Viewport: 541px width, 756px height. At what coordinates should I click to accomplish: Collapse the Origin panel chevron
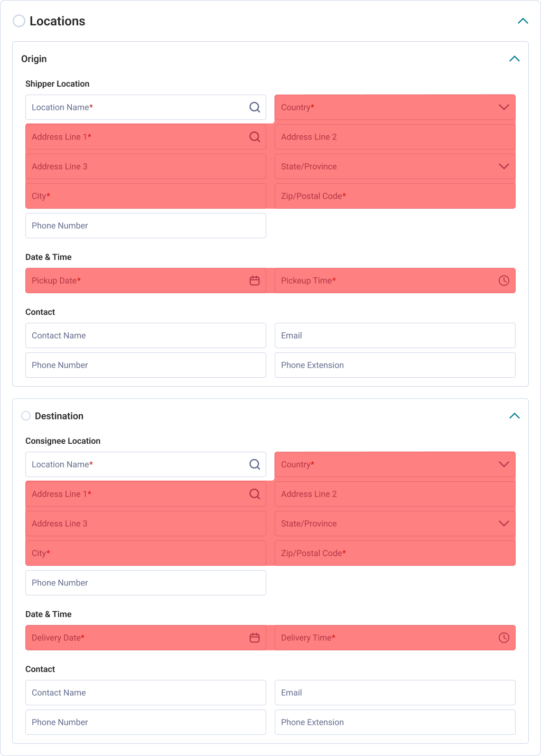(x=515, y=59)
